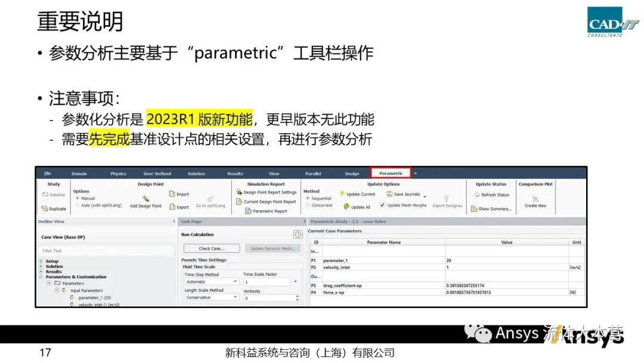644x363 pixels.
Task: Click the Refresh Status icon
Action: click(x=477, y=195)
